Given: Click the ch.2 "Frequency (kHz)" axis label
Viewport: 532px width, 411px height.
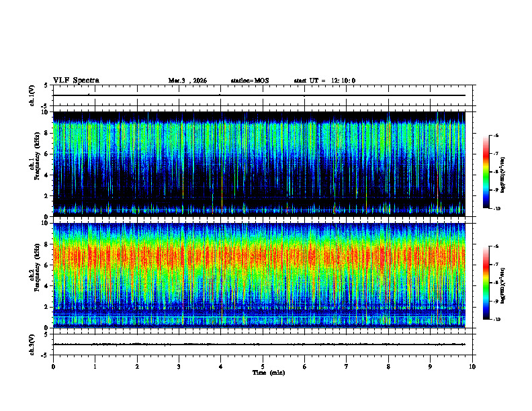Looking at the screenshot, I should tap(37, 267).
